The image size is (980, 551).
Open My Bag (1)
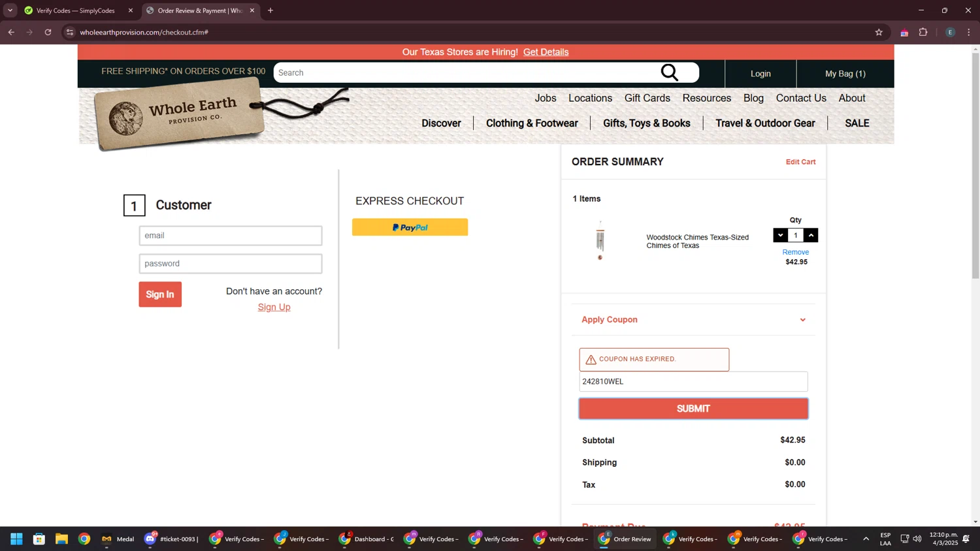click(x=845, y=74)
